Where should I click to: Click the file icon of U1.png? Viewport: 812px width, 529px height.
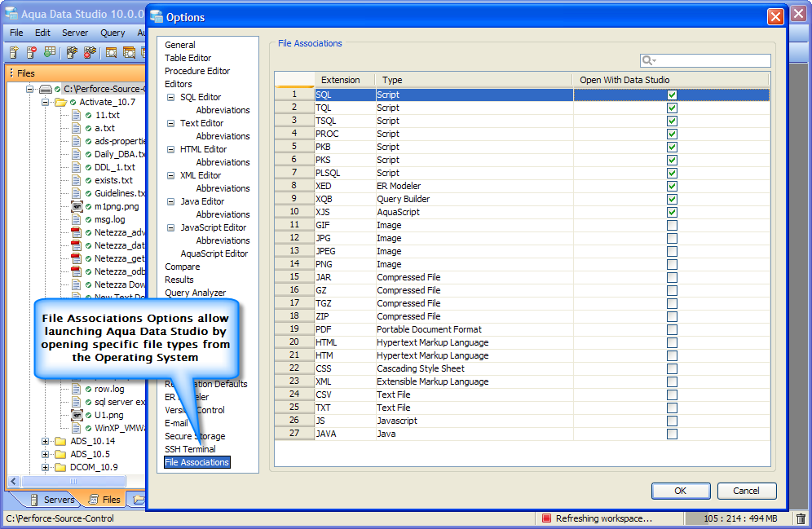pyautogui.click(x=77, y=415)
